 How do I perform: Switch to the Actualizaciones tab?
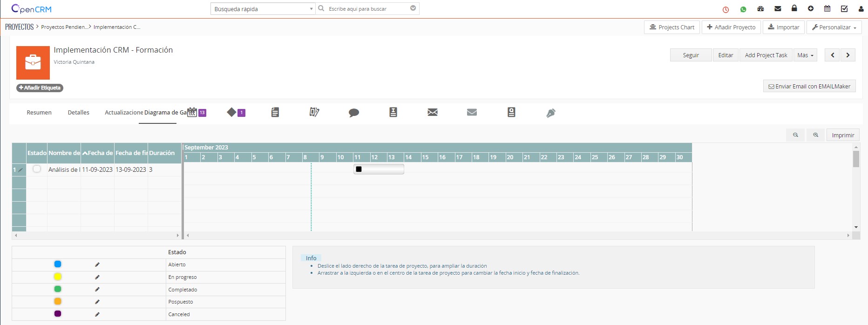(x=123, y=112)
